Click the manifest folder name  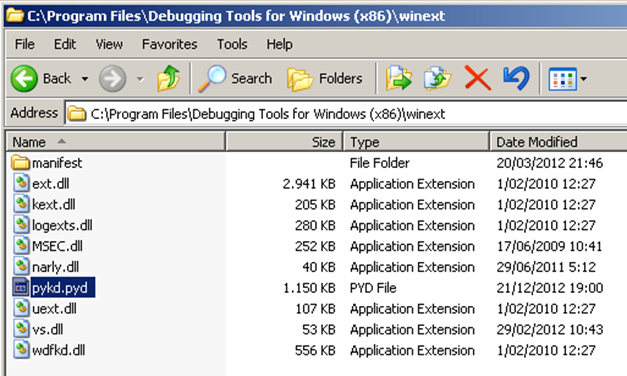(57, 163)
